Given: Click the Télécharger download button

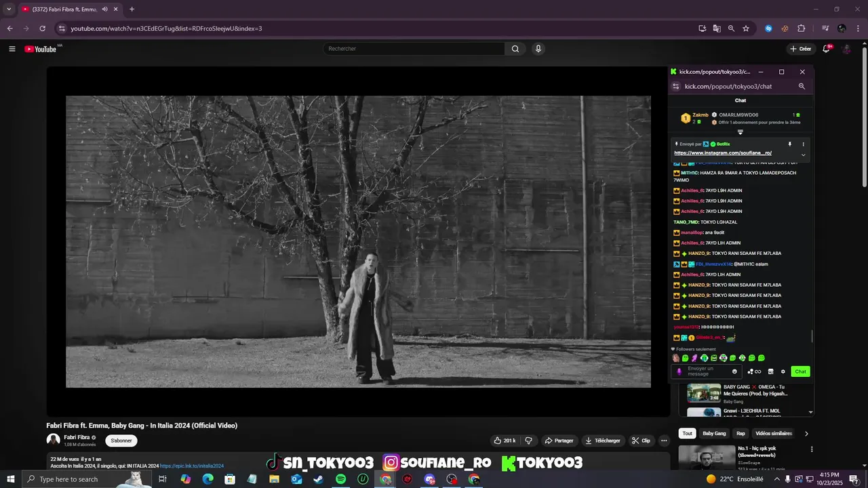Looking at the screenshot, I should pyautogui.click(x=603, y=441).
